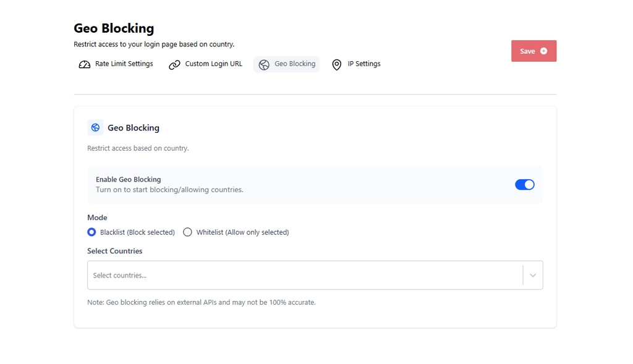The width and height of the screenshot is (633, 364).
Task: Choose Whitelist (Allow only selected) mode
Action: [x=187, y=232]
